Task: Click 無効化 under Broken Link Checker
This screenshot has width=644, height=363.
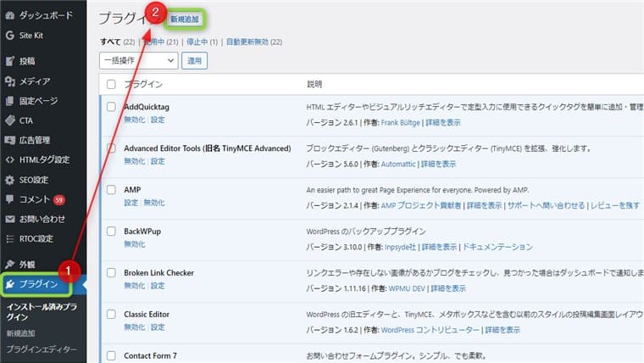Action: [135, 286]
